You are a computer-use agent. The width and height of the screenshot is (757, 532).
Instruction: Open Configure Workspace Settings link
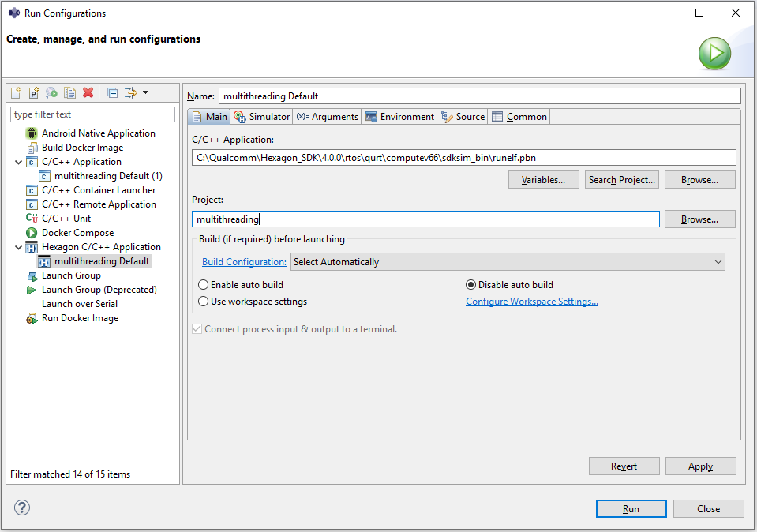pos(532,302)
